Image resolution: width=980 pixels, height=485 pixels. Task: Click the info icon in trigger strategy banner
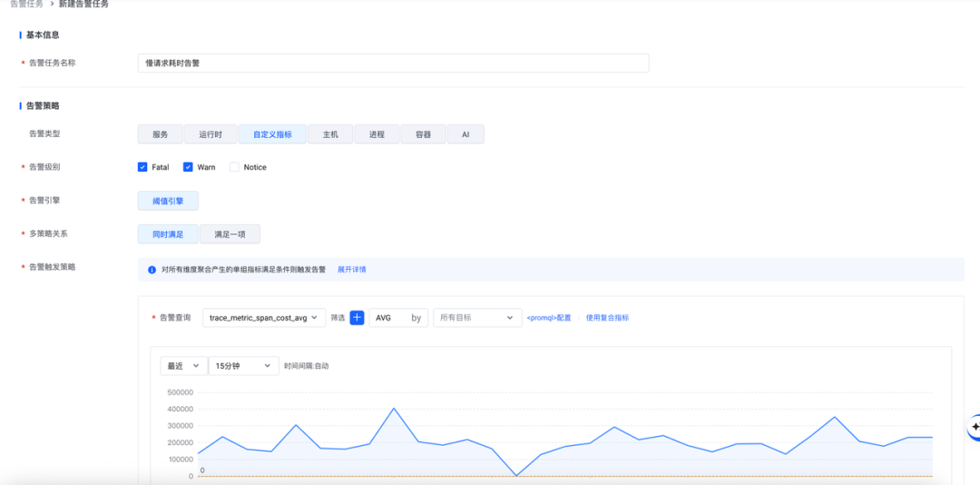tap(152, 270)
